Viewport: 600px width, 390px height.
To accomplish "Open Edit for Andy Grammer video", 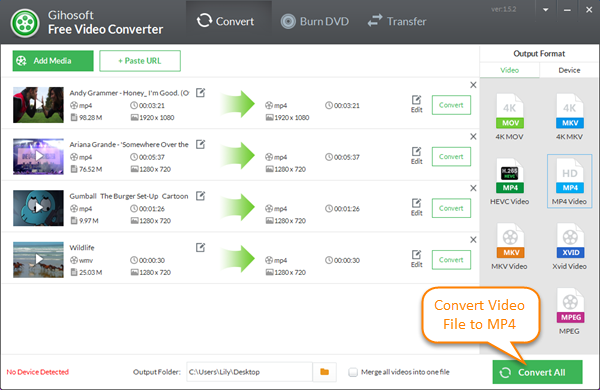I will click(416, 104).
